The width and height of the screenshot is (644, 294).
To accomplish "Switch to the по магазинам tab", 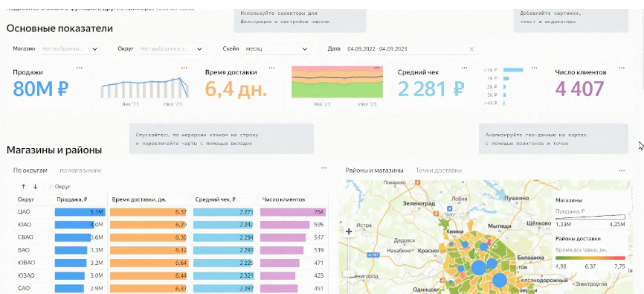I will (80, 170).
